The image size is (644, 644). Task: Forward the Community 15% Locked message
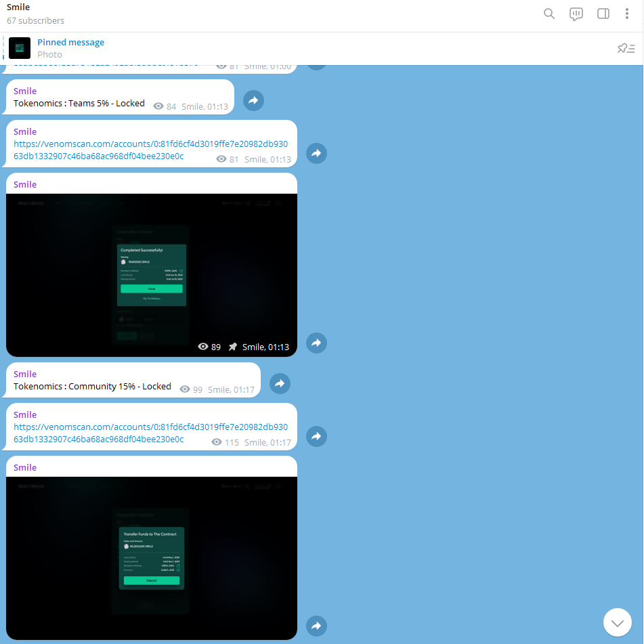(280, 383)
